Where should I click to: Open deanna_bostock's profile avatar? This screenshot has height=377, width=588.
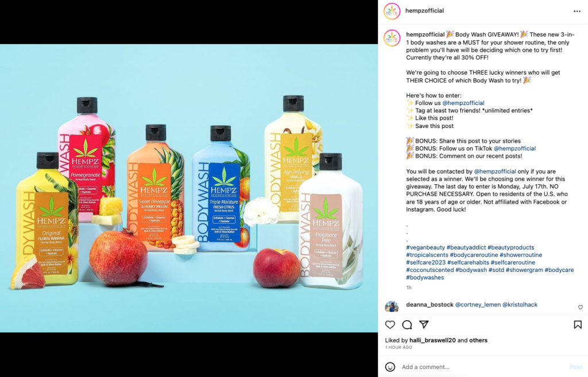pyautogui.click(x=392, y=306)
